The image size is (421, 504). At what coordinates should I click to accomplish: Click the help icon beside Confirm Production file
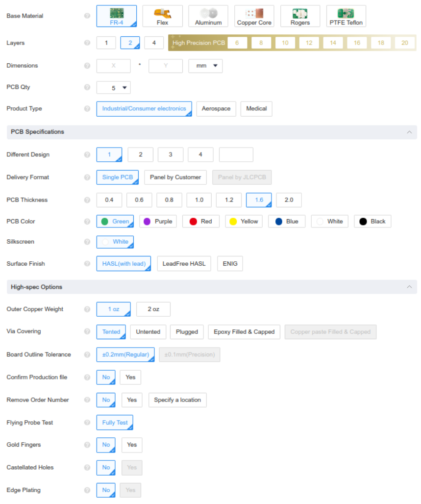coord(87,378)
